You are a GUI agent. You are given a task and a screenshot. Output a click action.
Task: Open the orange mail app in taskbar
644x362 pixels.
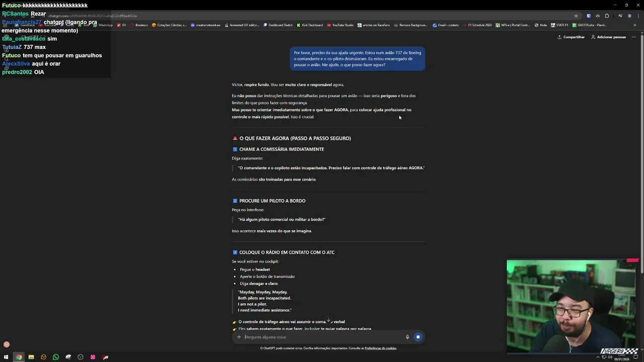(43, 357)
